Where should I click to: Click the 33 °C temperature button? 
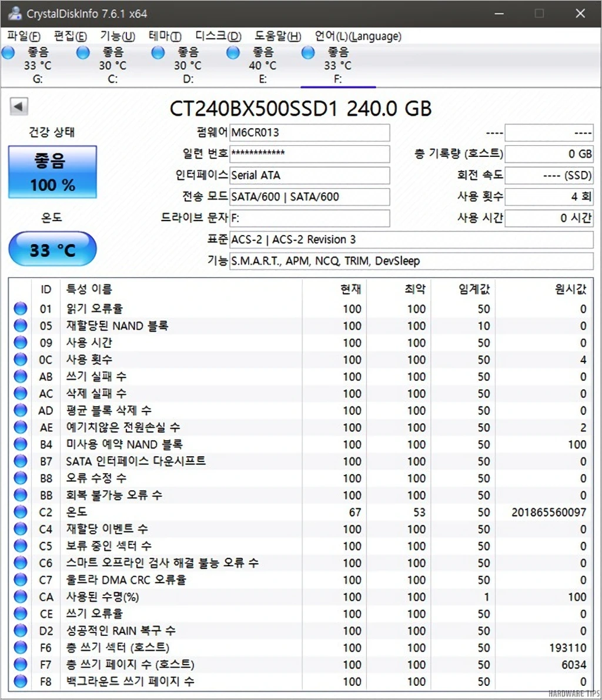pyautogui.click(x=52, y=249)
